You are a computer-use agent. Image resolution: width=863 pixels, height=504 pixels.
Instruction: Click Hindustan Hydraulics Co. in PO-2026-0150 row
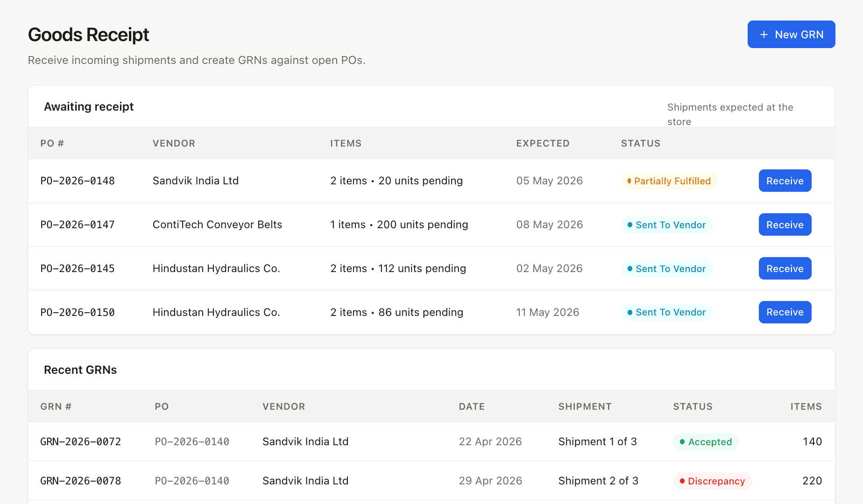click(x=216, y=312)
